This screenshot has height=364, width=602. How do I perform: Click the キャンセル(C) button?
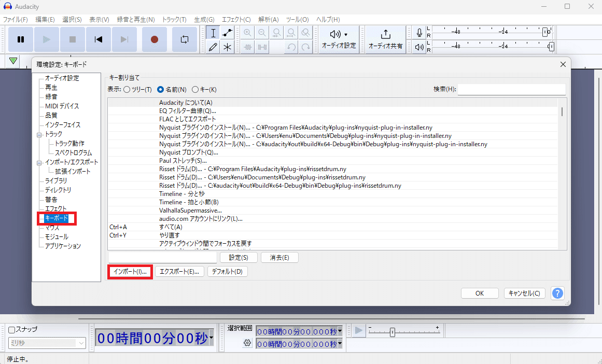coord(524,293)
